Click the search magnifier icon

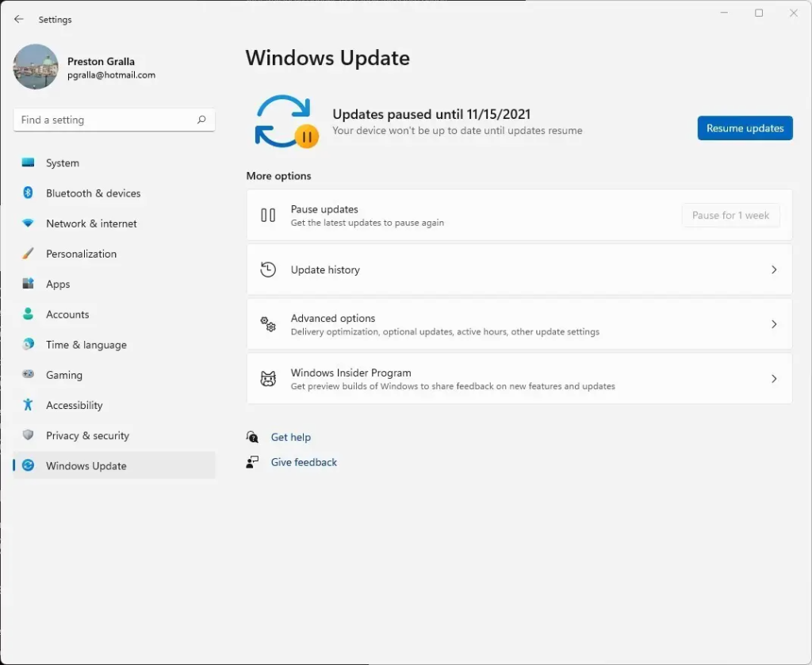click(201, 120)
